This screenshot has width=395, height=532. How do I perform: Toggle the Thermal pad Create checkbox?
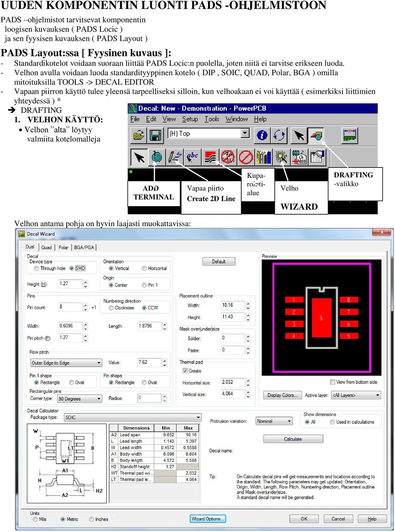(x=185, y=371)
